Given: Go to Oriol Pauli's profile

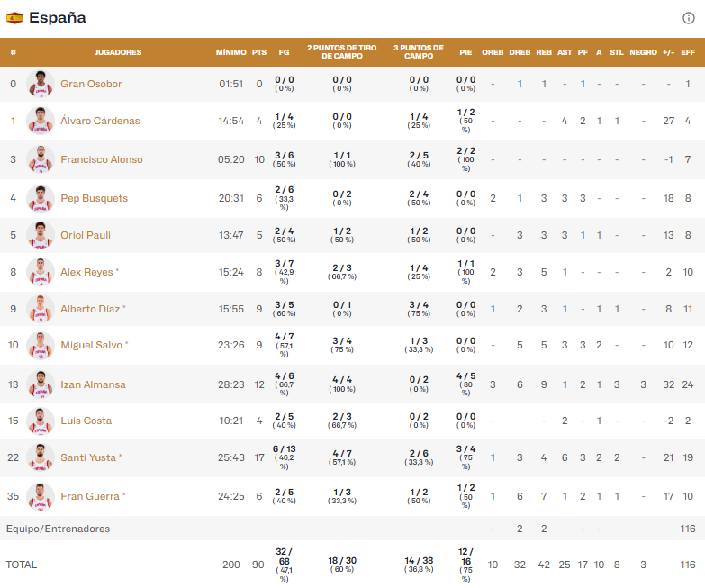Looking at the screenshot, I should pos(85,235).
